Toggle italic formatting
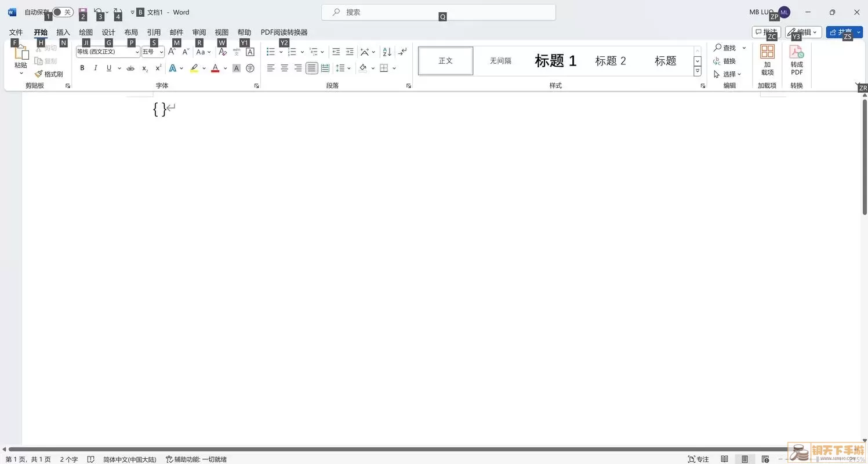Viewport: 868px width, 464px height. [96, 68]
